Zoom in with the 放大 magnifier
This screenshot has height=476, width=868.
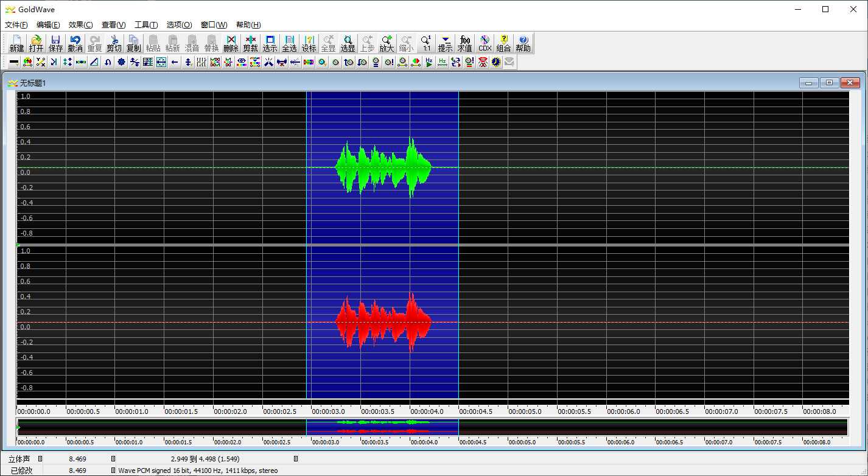pos(387,43)
